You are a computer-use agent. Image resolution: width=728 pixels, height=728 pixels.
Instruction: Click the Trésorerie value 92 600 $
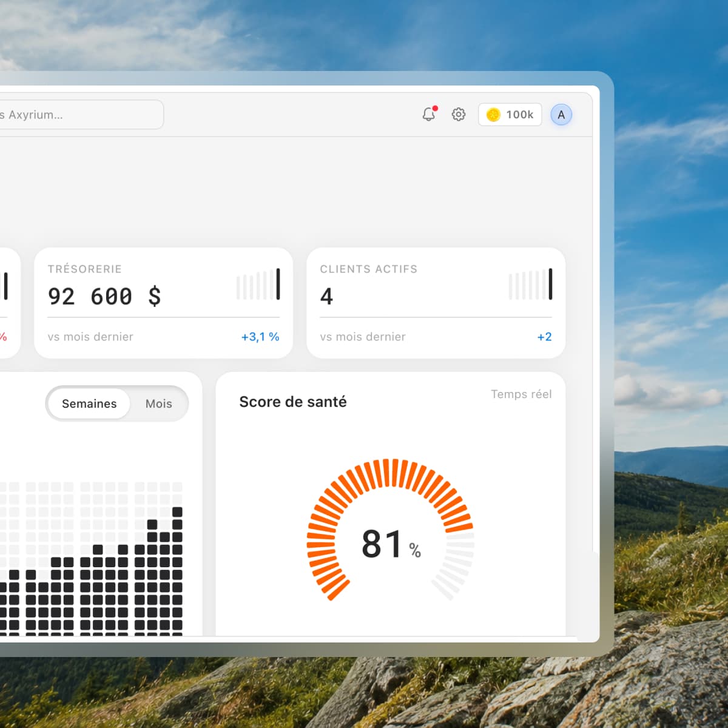pos(104,296)
